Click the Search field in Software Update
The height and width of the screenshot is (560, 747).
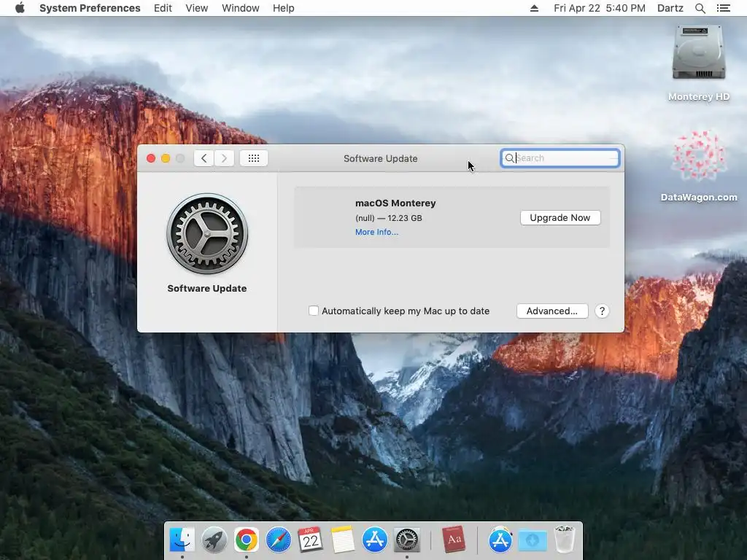tap(560, 158)
